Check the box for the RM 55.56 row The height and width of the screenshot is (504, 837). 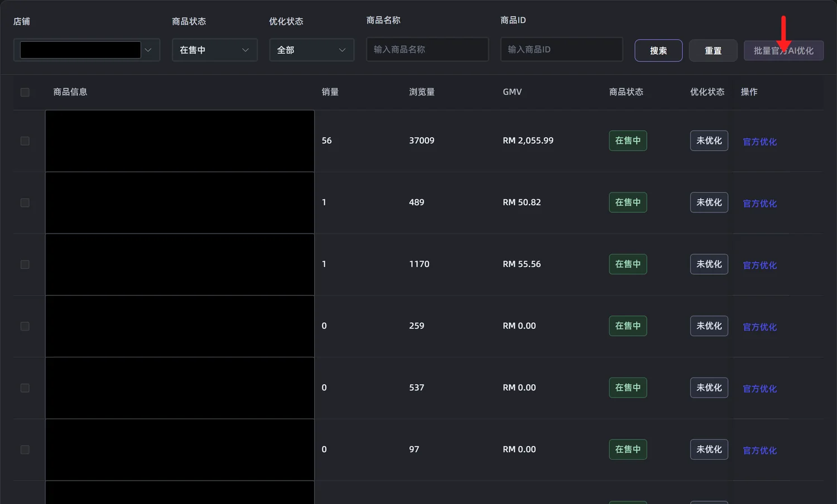pyautogui.click(x=25, y=264)
